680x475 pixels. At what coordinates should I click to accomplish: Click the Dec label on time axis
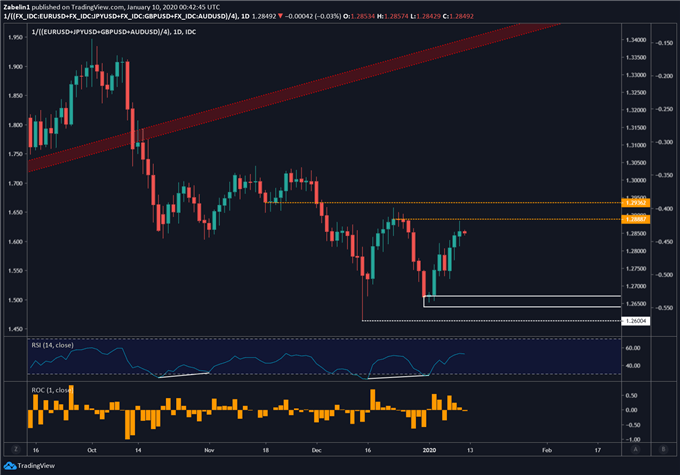click(316, 450)
